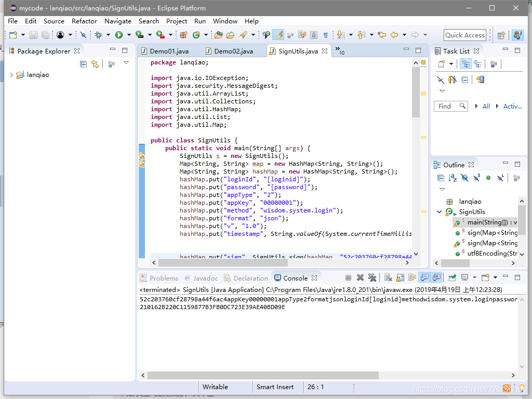
Task: Collapse All in Package Explorer
Action: (83, 64)
